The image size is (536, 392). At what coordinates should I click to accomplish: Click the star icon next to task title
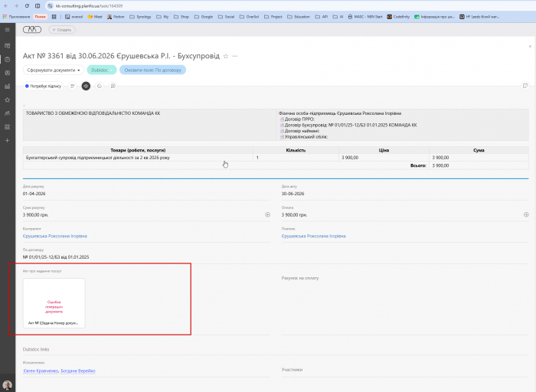point(226,56)
